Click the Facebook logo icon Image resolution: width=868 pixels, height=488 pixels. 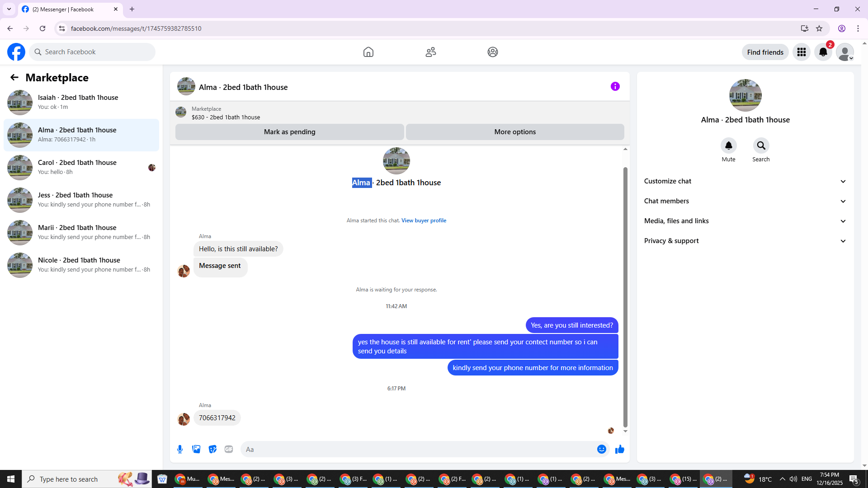pos(16,52)
